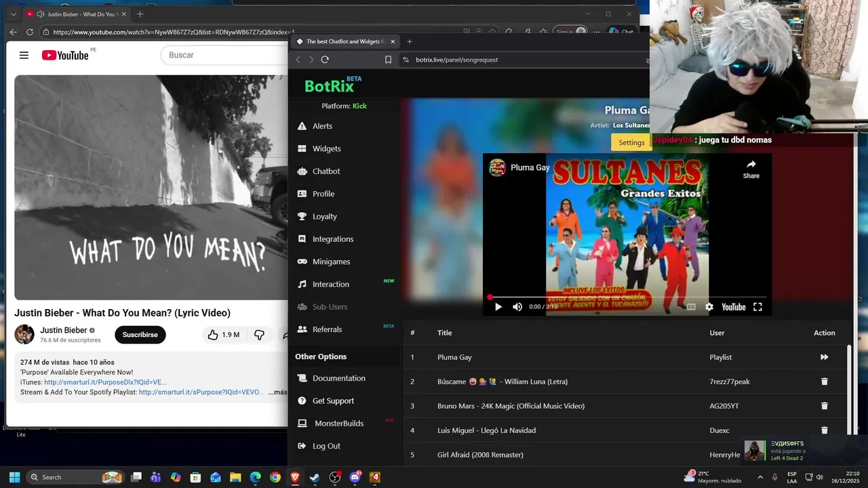Viewport: 868px width, 488px height.
Task: Click the YouTube URL address bar
Action: tap(174, 32)
